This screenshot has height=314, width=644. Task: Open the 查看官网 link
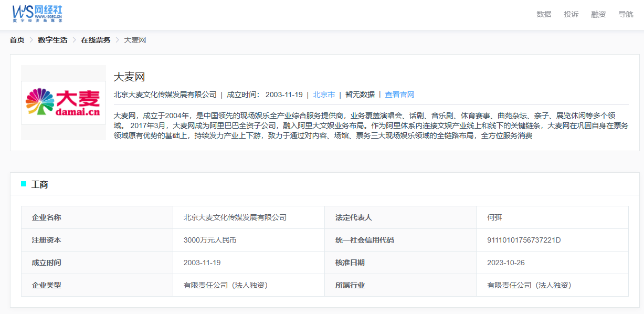pyautogui.click(x=399, y=95)
